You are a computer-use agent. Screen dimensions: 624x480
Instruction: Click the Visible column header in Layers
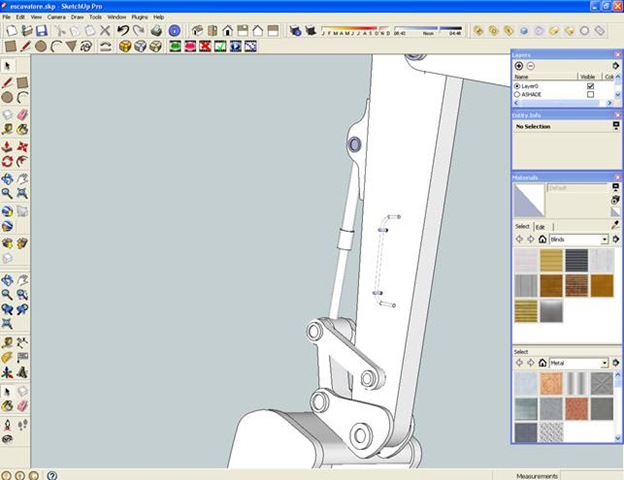(x=588, y=76)
